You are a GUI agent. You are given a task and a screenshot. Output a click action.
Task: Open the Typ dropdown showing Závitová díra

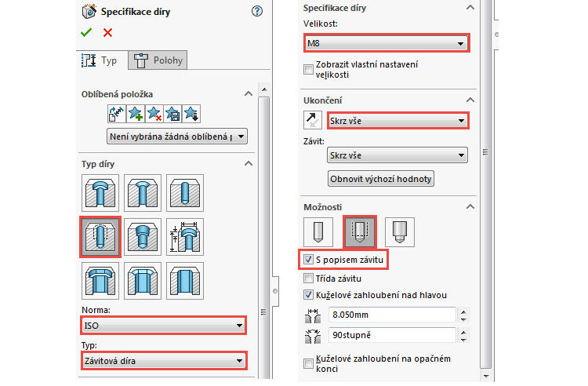(x=164, y=361)
